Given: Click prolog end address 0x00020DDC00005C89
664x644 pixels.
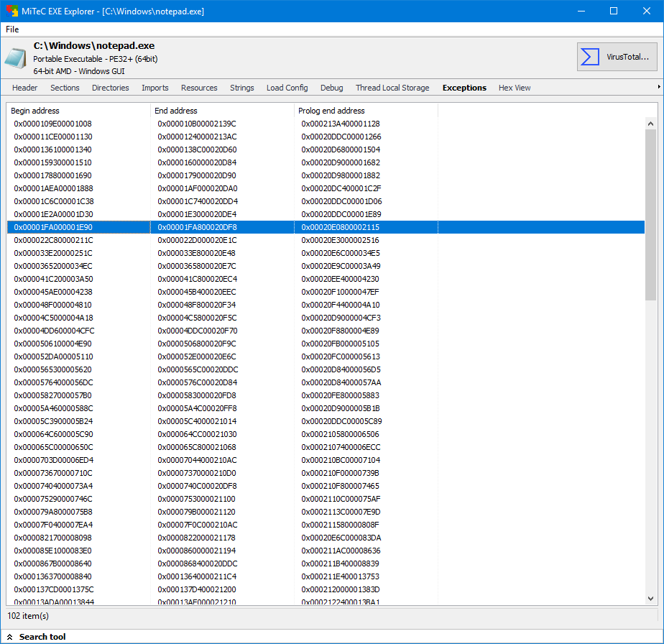Looking at the screenshot, I should point(341,421).
